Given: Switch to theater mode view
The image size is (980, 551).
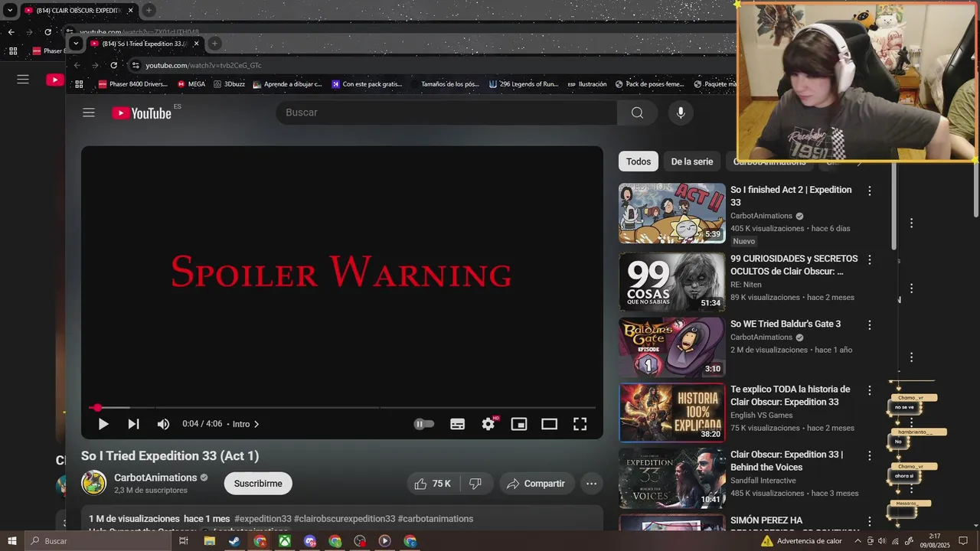Looking at the screenshot, I should (x=550, y=424).
